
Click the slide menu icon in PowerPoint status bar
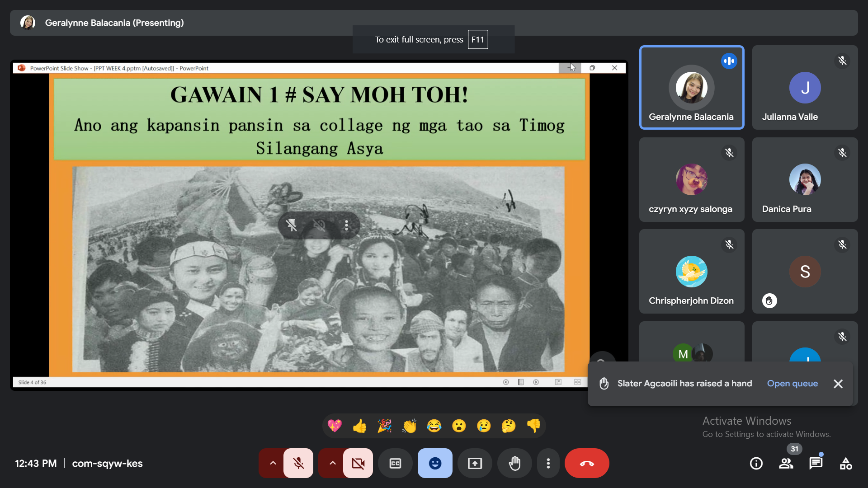click(521, 382)
